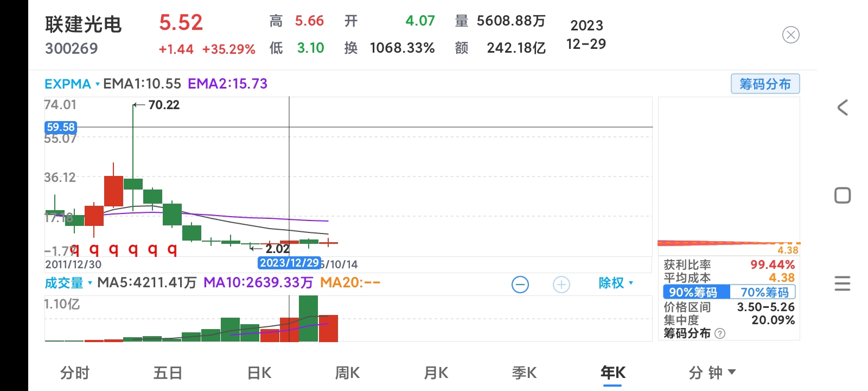Zoom in chart with plus icon
This screenshot has height=391, width=868.
[x=561, y=285]
